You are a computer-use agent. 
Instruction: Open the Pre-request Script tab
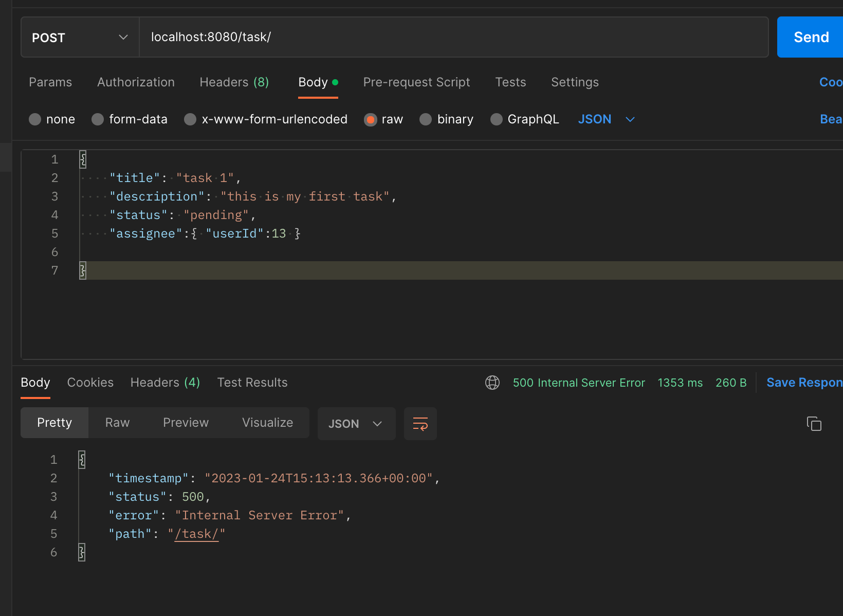[x=416, y=82]
